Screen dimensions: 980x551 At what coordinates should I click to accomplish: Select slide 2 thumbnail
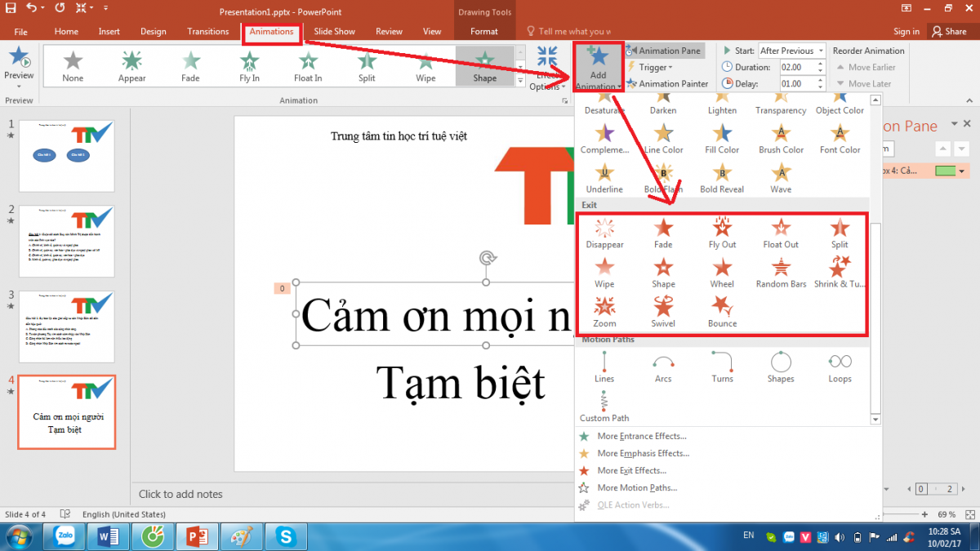[66, 242]
